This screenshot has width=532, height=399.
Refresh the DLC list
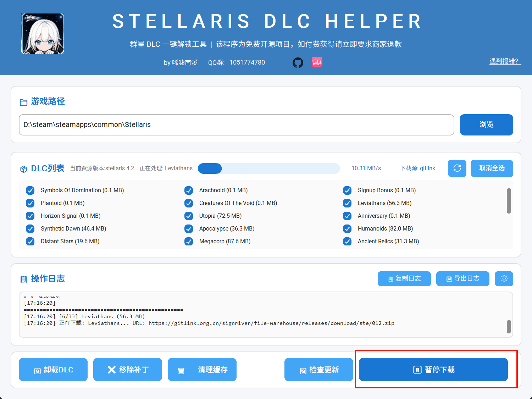point(457,168)
